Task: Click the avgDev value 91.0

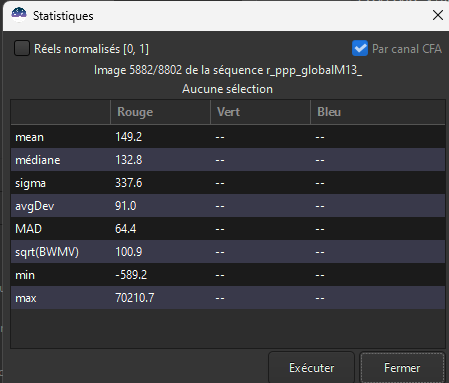Action: 126,206
